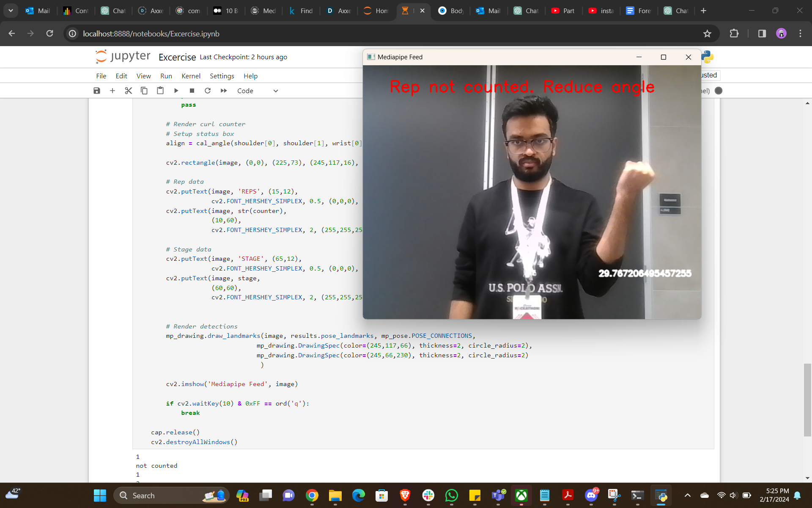Insert a new cell with the plus icon

(112, 90)
